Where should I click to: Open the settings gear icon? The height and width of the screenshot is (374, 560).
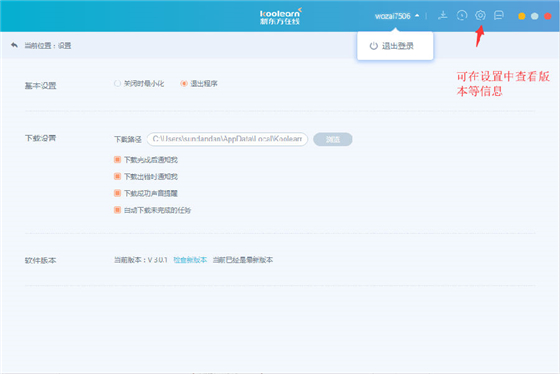pos(480,15)
